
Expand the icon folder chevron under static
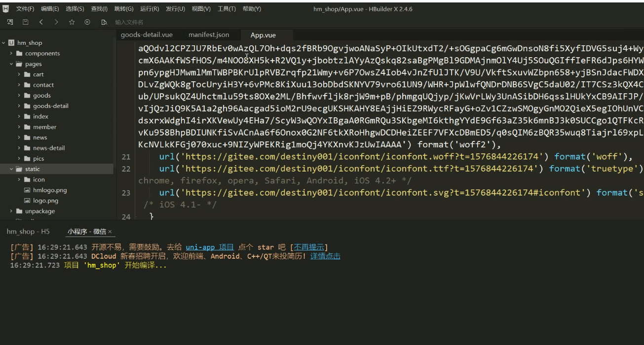pos(19,180)
